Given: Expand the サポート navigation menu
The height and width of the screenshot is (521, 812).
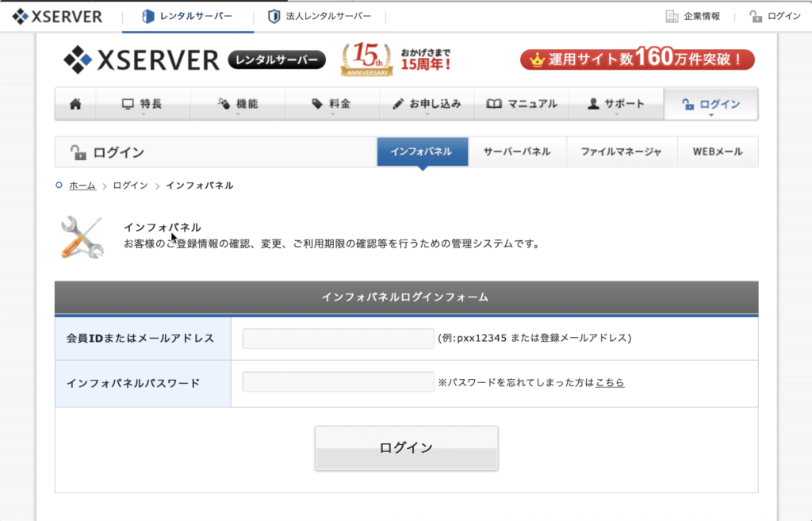Looking at the screenshot, I should point(616,104).
